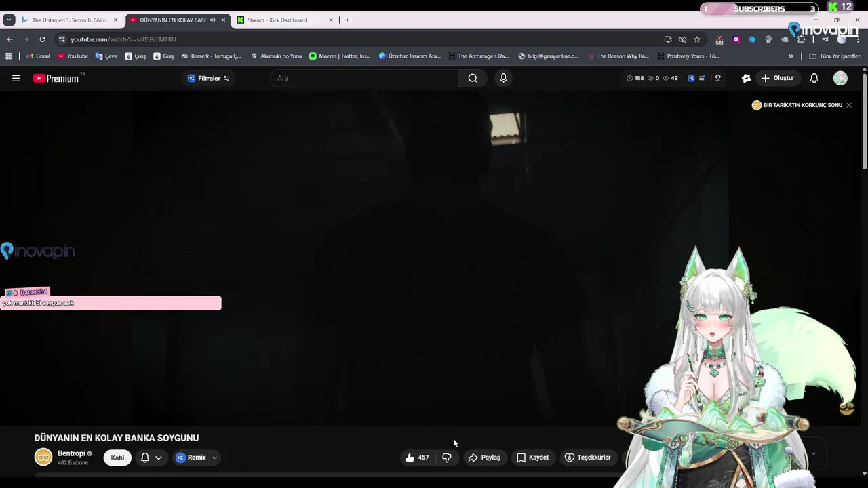Reload the current page
Screen dimensions: 868x488
tap(42, 39)
